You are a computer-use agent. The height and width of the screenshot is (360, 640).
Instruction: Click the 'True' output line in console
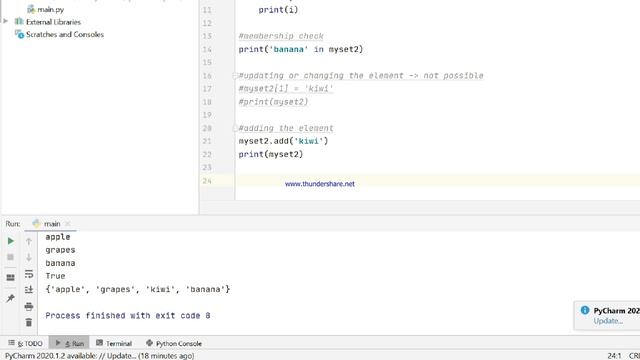[x=55, y=276]
